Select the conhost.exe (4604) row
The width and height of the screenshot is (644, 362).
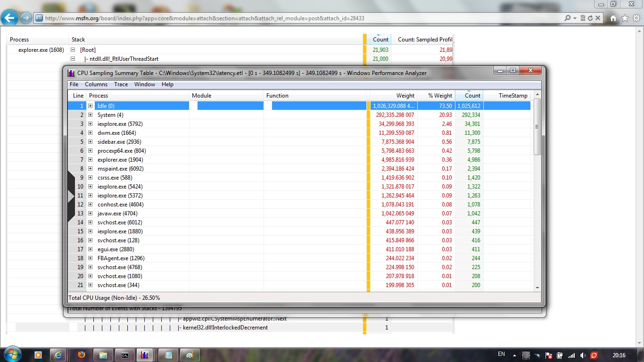coord(299,205)
